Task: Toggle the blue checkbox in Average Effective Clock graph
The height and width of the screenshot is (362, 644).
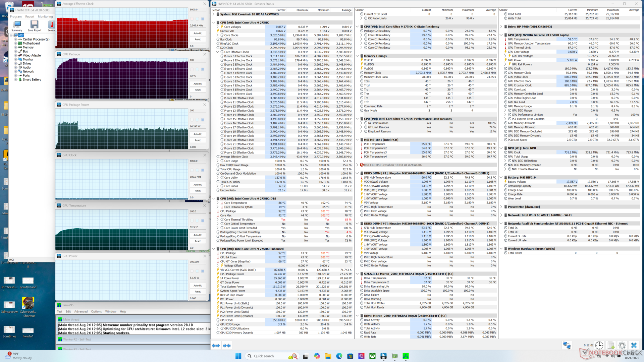Action: pyautogui.click(x=203, y=19)
